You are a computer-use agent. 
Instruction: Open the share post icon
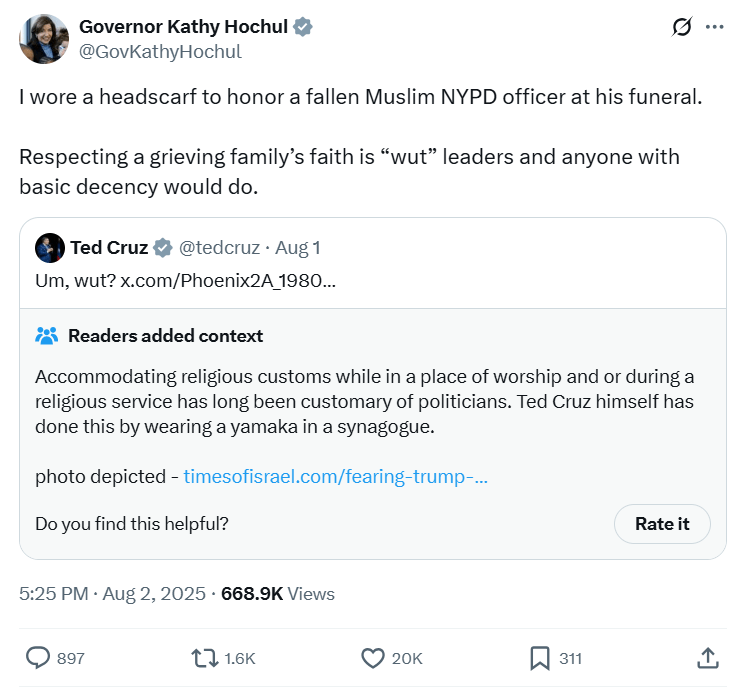click(707, 657)
